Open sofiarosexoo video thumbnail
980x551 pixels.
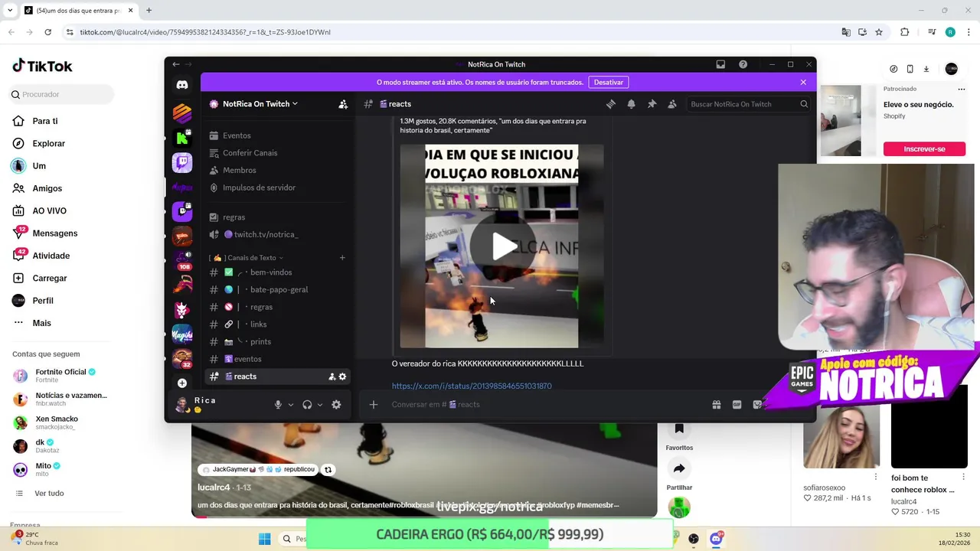(x=841, y=436)
